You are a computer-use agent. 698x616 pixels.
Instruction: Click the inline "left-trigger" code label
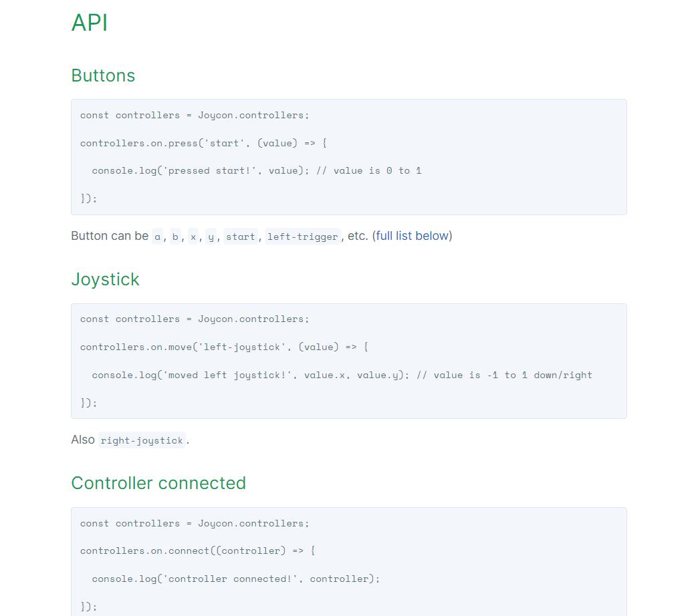click(x=303, y=237)
